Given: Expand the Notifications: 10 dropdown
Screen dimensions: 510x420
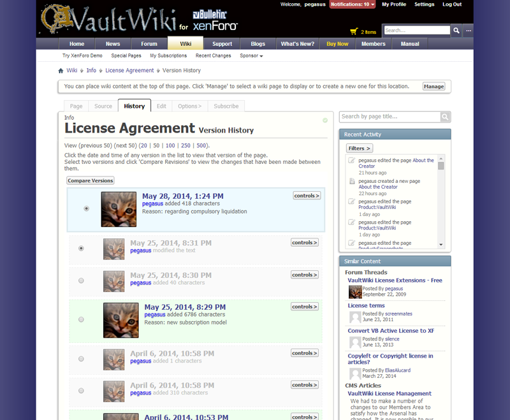Looking at the screenshot, I should (x=352, y=4).
